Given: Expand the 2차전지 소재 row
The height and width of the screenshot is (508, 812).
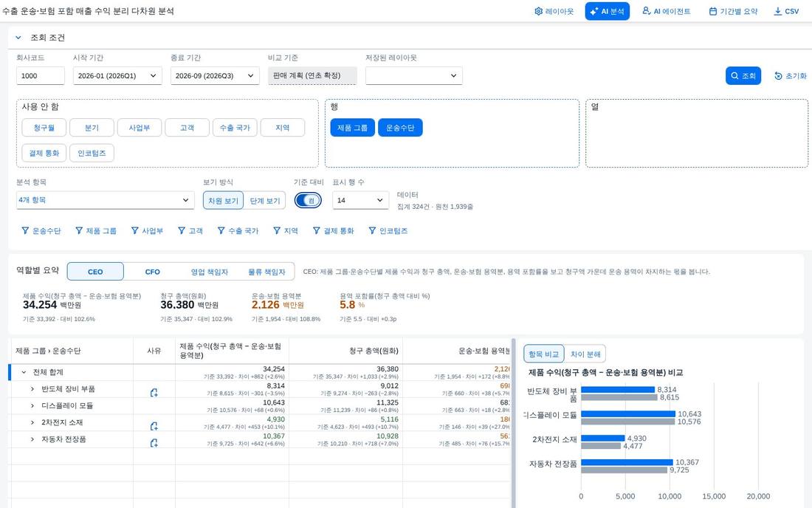Looking at the screenshot, I should pyautogui.click(x=32, y=422).
